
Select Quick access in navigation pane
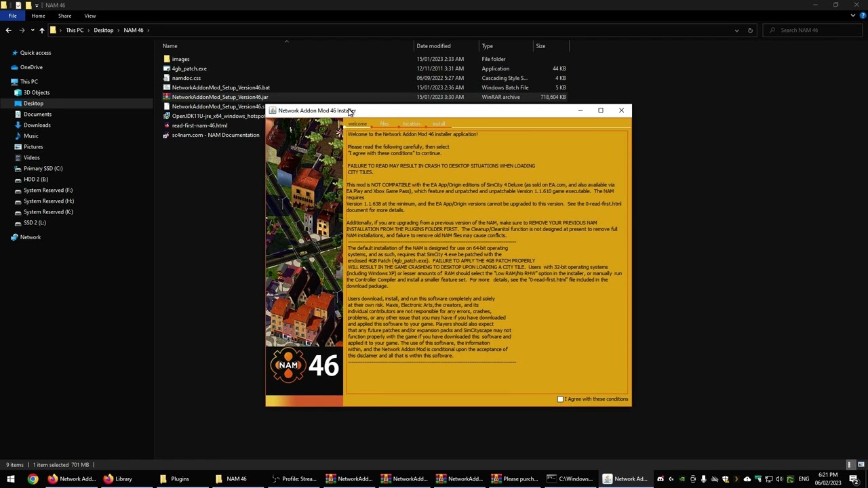pyautogui.click(x=35, y=53)
